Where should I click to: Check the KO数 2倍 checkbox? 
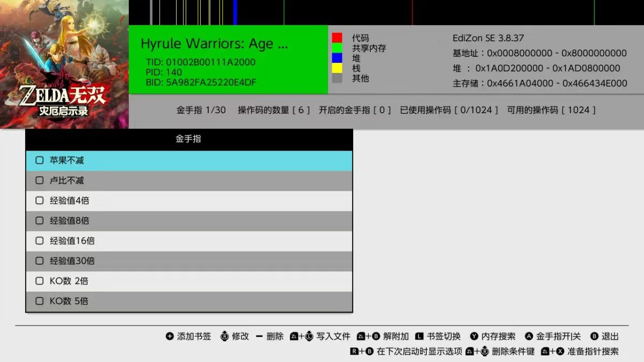[x=39, y=281]
